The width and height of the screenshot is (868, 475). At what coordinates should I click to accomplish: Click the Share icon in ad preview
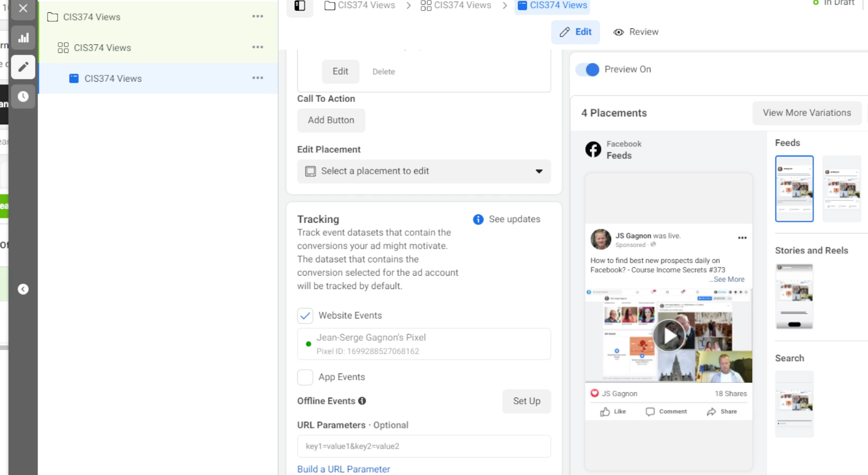(x=712, y=411)
